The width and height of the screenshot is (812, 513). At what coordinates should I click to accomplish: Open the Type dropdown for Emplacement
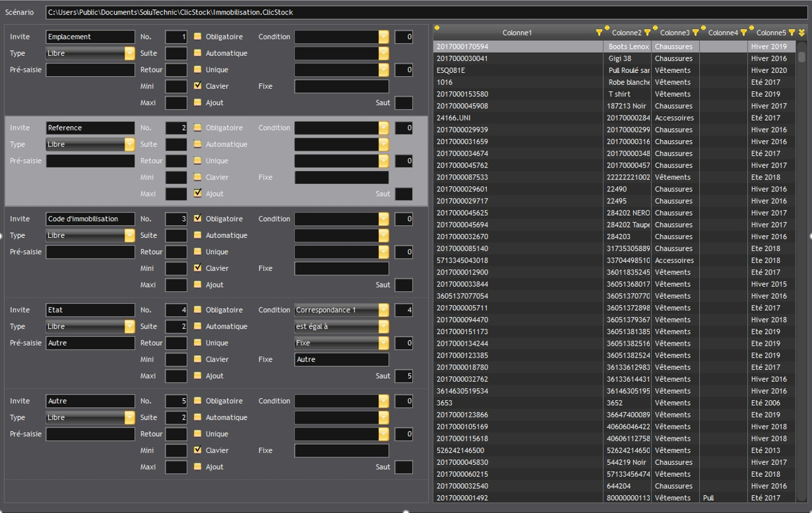pos(129,53)
